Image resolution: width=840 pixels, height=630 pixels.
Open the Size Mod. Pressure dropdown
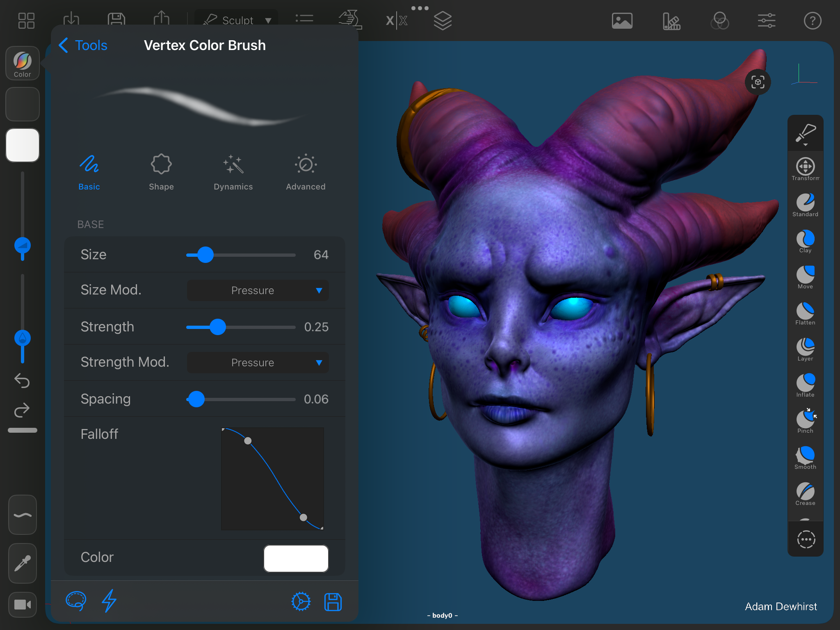[x=258, y=290]
